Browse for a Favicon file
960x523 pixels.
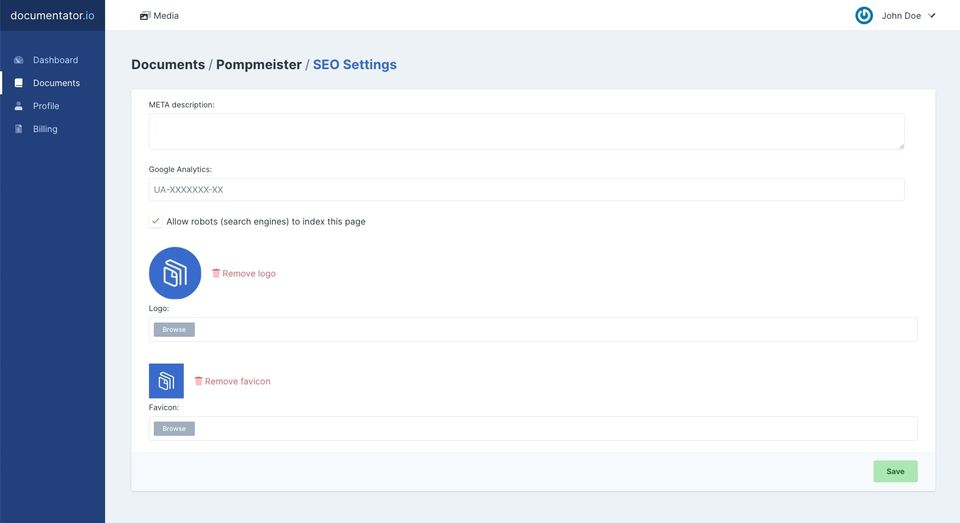(174, 429)
